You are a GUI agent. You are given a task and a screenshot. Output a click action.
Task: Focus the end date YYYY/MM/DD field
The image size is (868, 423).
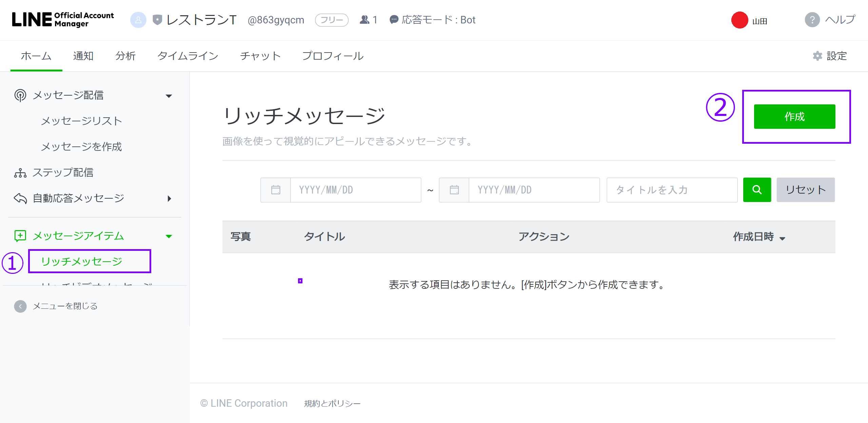534,190
